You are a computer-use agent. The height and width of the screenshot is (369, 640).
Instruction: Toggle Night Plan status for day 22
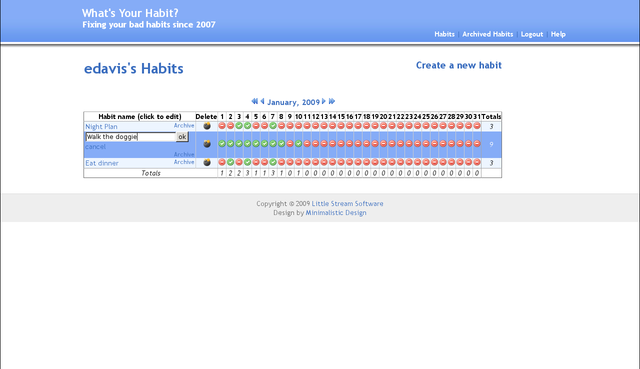[x=401, y=126]
